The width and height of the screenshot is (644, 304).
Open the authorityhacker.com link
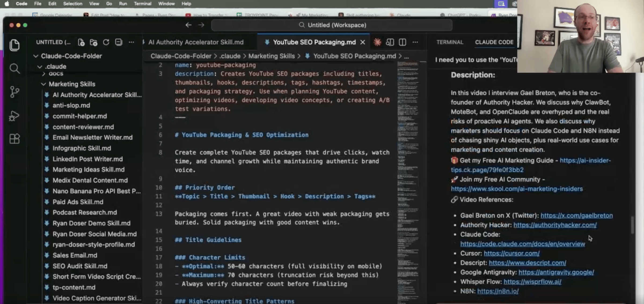tap(555, 225)
